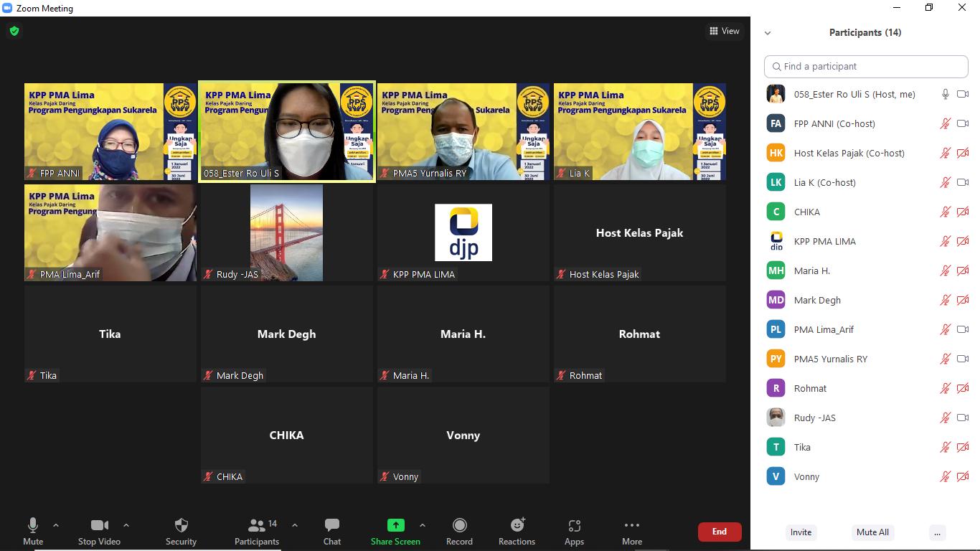The image size is (980, 551).
Task: Open share options arrow beside Share Screen
Action: click(x=422, y=525)
